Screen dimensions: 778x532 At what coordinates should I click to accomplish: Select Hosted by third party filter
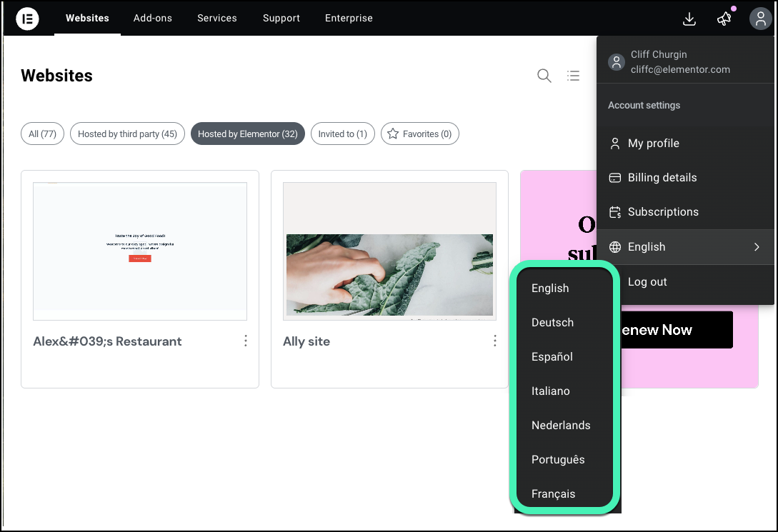(x=127, y=134)
